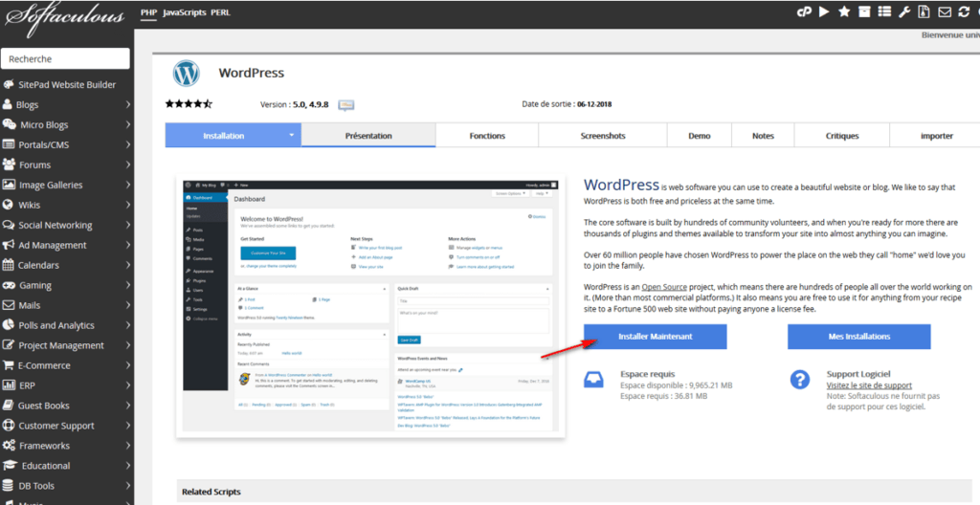Open the task list icon in top bar
Viewport: 980px width, 505px height.
[884, 11]
